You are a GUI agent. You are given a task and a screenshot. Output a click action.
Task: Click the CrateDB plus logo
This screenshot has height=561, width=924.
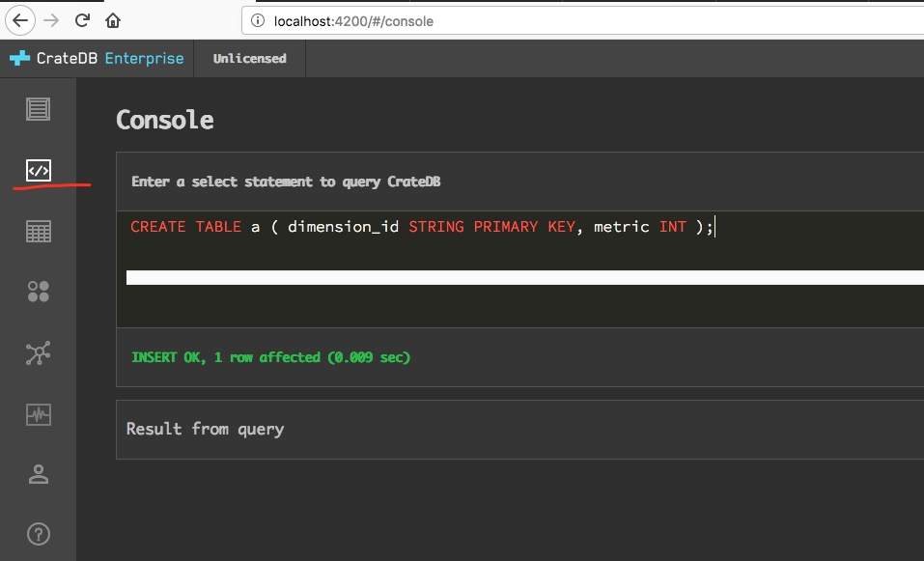click(x=17, y=58)
